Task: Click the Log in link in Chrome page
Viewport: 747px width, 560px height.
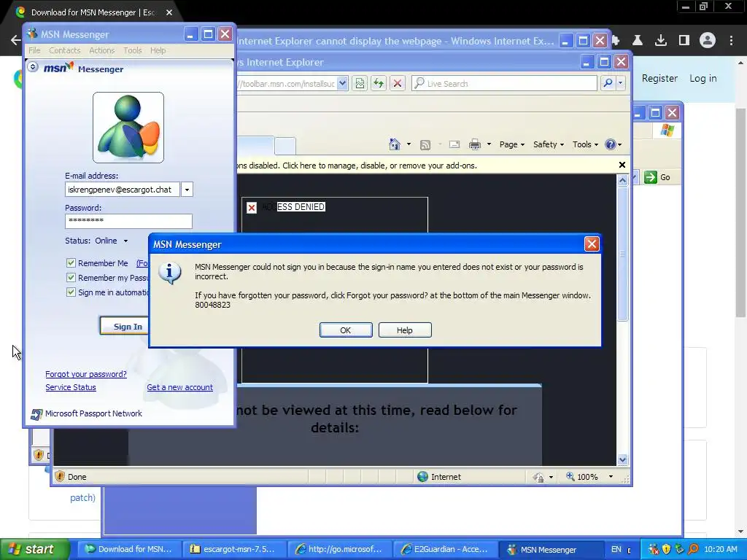Action: [703, 78]
